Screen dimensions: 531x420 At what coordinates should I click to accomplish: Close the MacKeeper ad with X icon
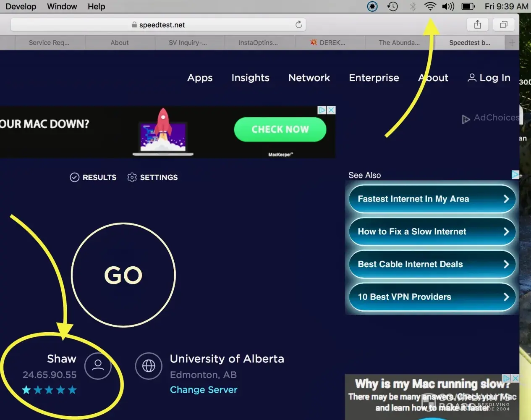(x=331, y=110)
